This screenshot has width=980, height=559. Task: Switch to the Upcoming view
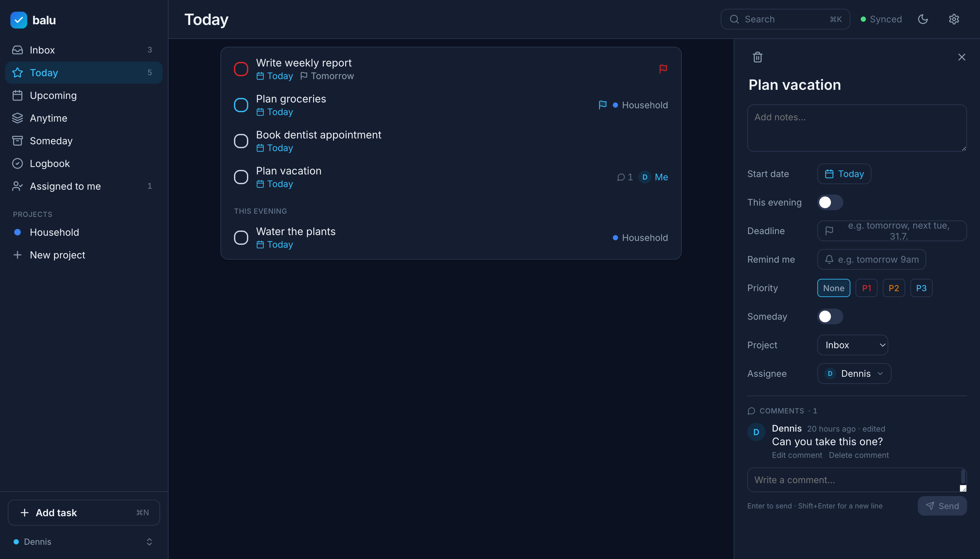(x=84, y=95)
